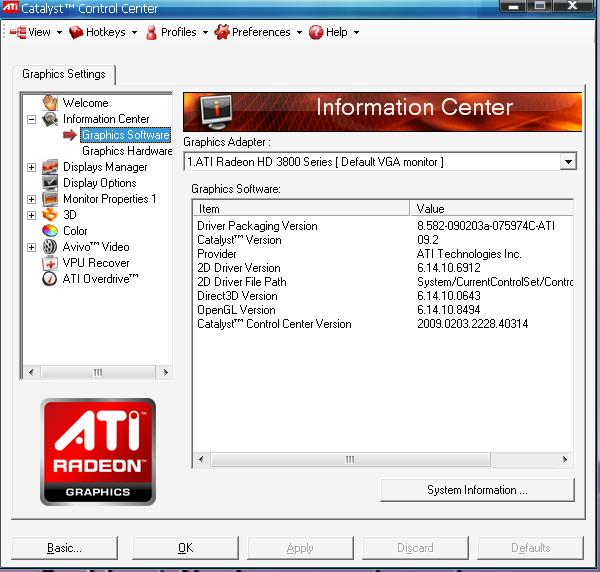Collapse the Information Center tree node
Viewport: 600px width, 572px height.
32,119
